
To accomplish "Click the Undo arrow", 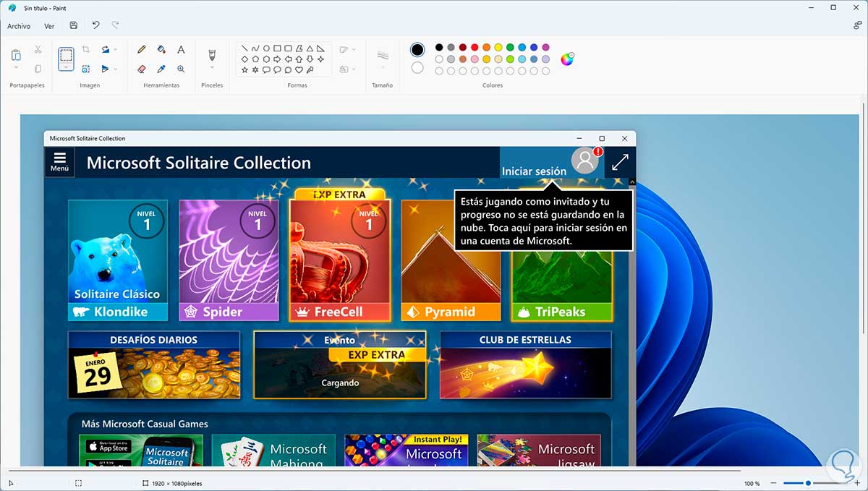I will pos(95,25).
